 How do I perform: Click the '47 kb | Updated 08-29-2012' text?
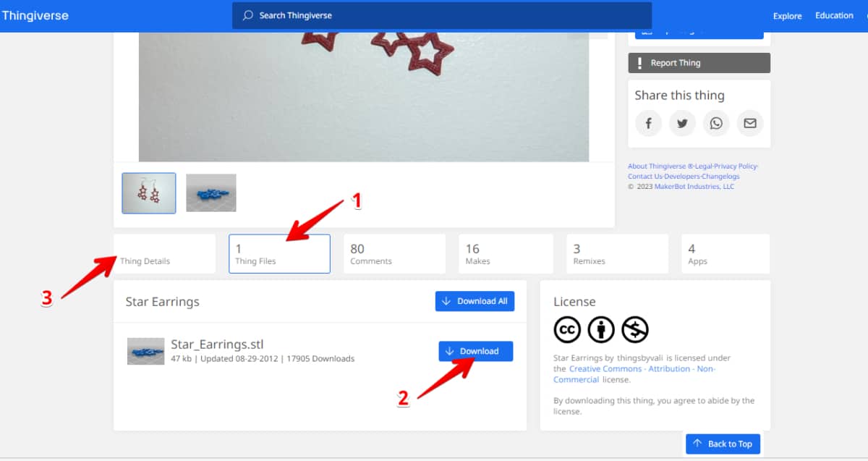click(x=225, y=358)
